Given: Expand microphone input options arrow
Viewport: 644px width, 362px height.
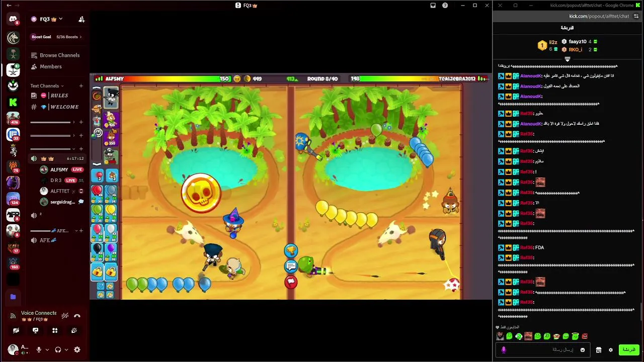Looking at the screenshot, I should (x=47, y=349).
